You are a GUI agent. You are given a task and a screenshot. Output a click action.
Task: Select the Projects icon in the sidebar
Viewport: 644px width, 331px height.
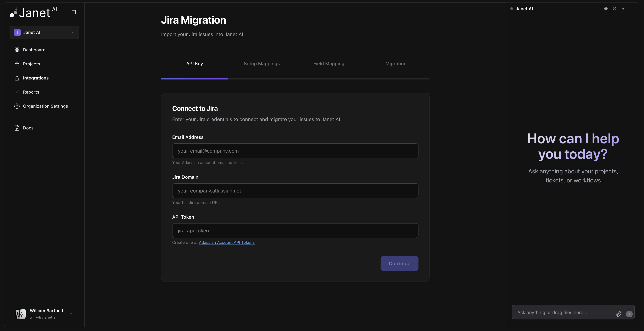pos(17,64)
